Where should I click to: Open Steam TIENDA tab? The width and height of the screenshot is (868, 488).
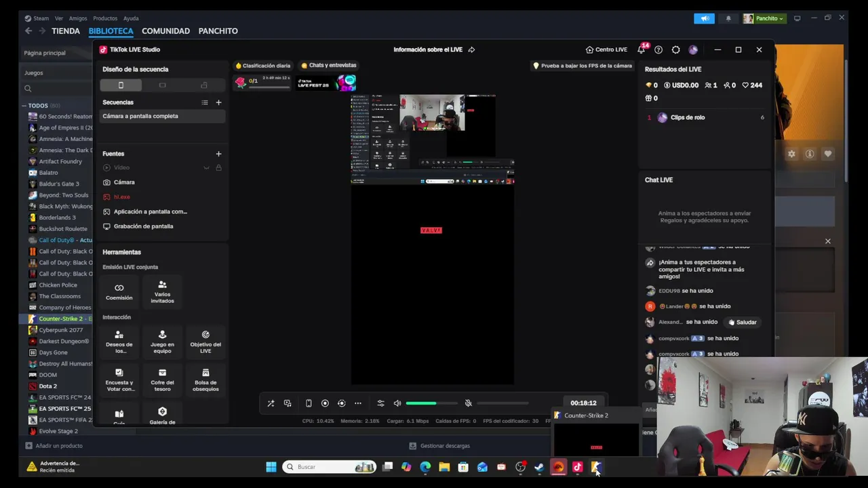[x=66, y=31]
